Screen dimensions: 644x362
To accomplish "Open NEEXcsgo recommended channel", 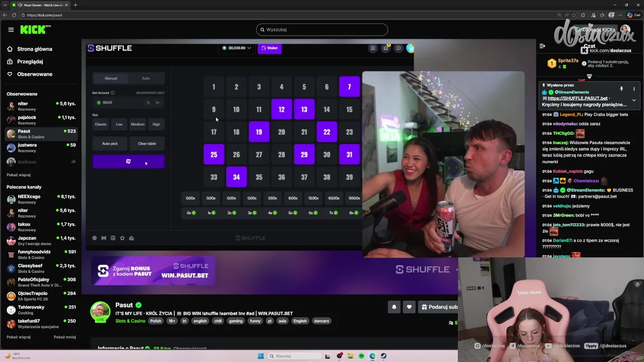I will tap(40, 199).
